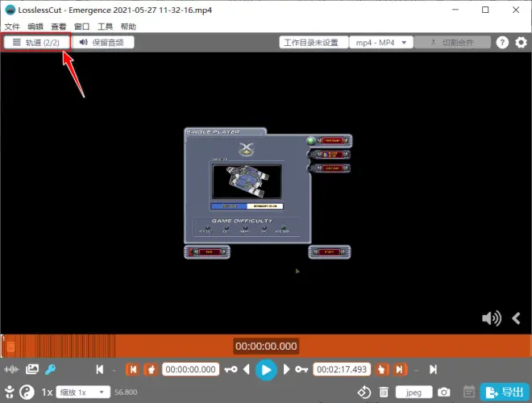This screenshot has width=532, height=403.
Task: Toggle video thumbnails on timeline
Action: pyautogui.click(x=32, y=369)
